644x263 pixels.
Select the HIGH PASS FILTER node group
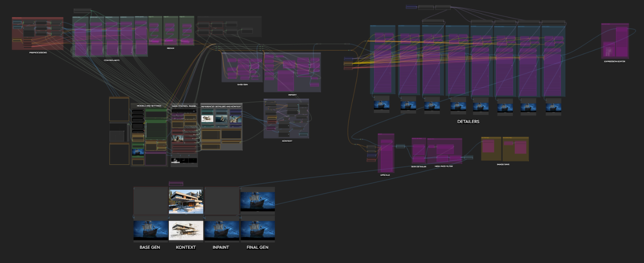point(444,151)
